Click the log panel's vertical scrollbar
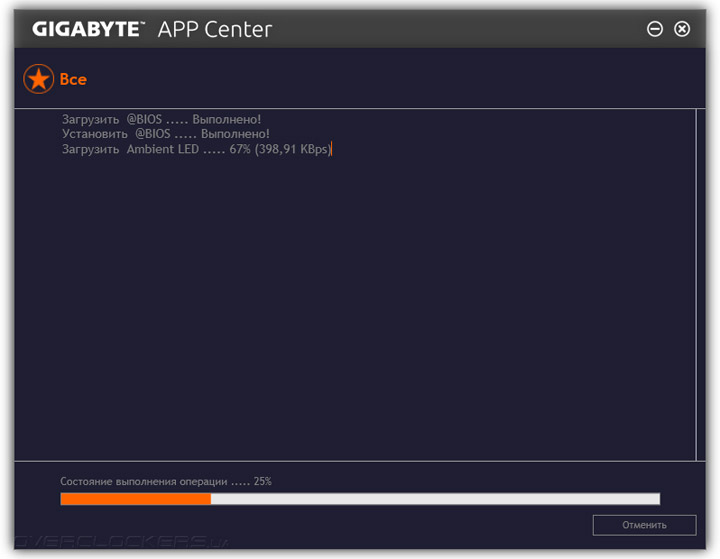This screenshot has height=559, width=720. (x=700, y=285)
